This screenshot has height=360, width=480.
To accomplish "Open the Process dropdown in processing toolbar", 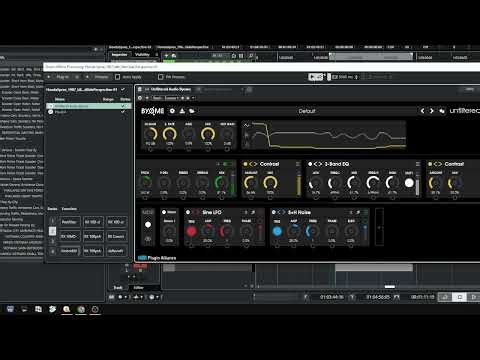I will pos(101,77).
